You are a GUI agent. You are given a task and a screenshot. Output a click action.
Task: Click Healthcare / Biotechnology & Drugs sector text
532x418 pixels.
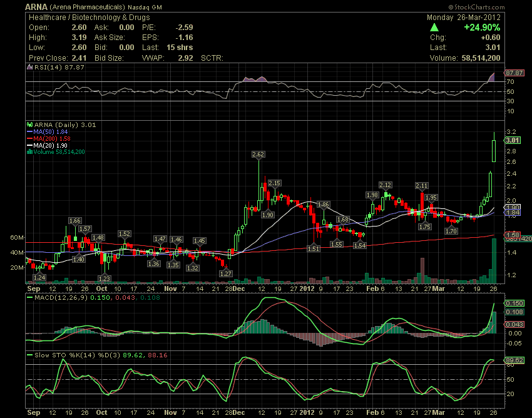click(90, 18)
